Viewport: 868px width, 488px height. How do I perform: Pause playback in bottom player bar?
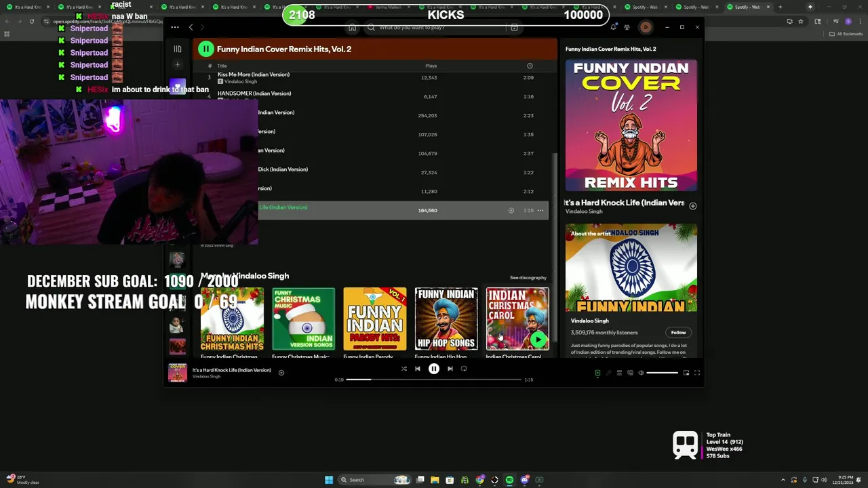[x=434, y=369]
